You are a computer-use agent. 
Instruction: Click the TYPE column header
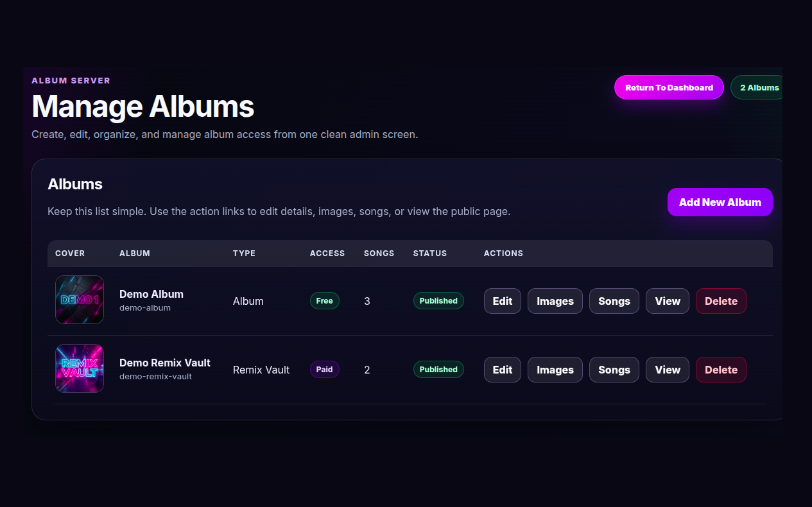pyautogui.click(x=244, y=253)
